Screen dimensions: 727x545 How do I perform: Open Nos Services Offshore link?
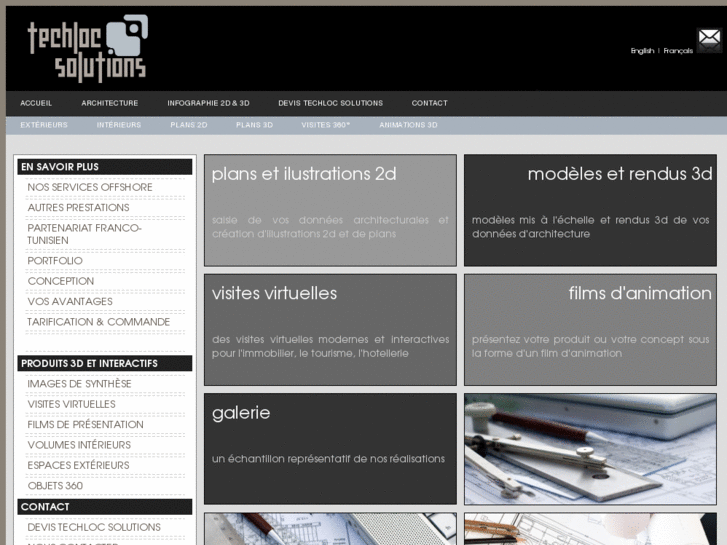coord(90,187)
